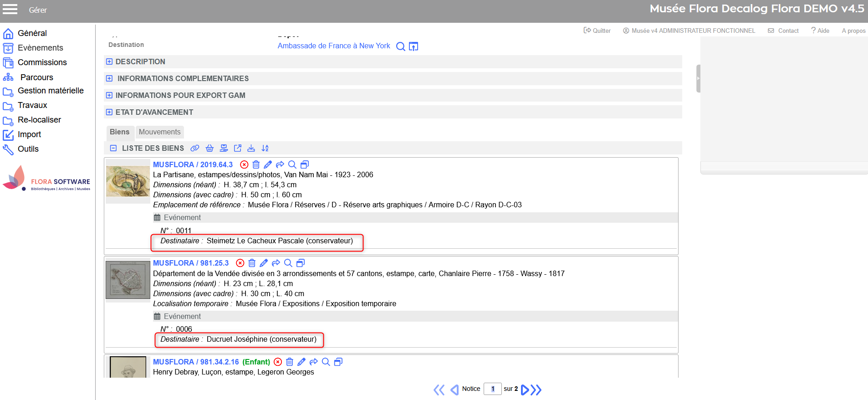Expand the ETAT D'AVANCEMENT section

[x=109, y=112]
